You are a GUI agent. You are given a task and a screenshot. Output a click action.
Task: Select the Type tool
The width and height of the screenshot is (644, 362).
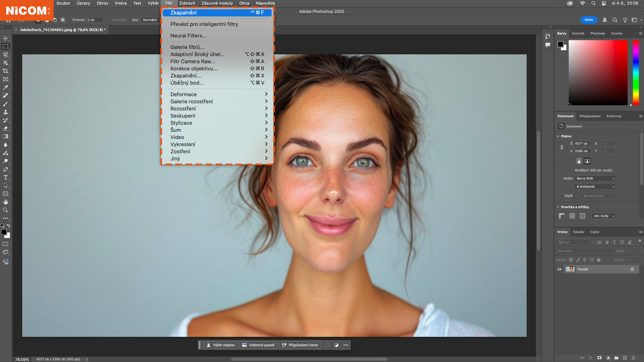pyautogui.click(x=6, y=177)
